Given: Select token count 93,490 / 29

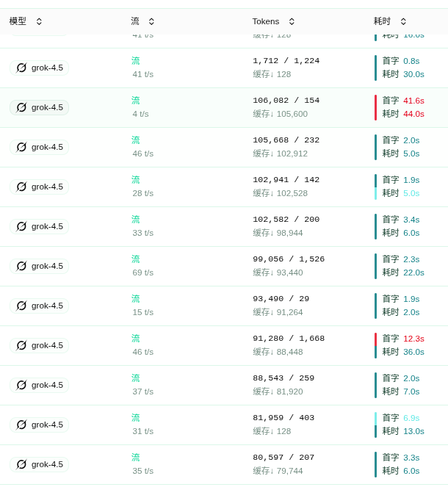Looking at the screenshot, I should (281, 299).
